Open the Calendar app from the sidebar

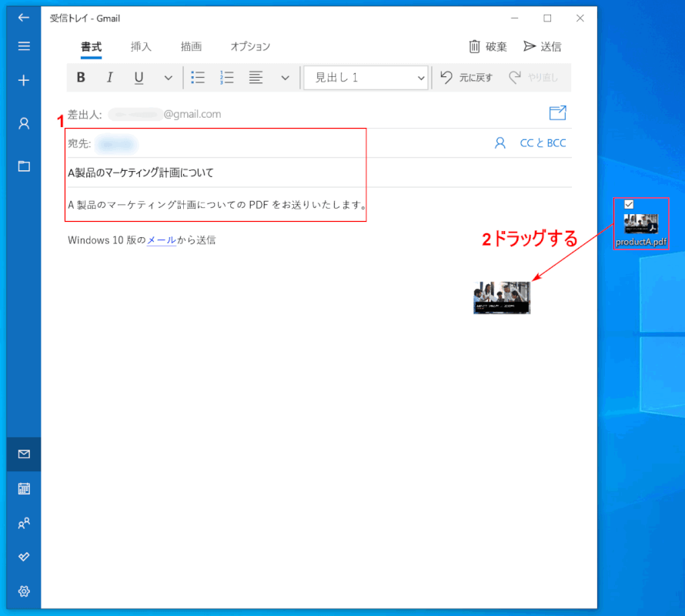24,488
